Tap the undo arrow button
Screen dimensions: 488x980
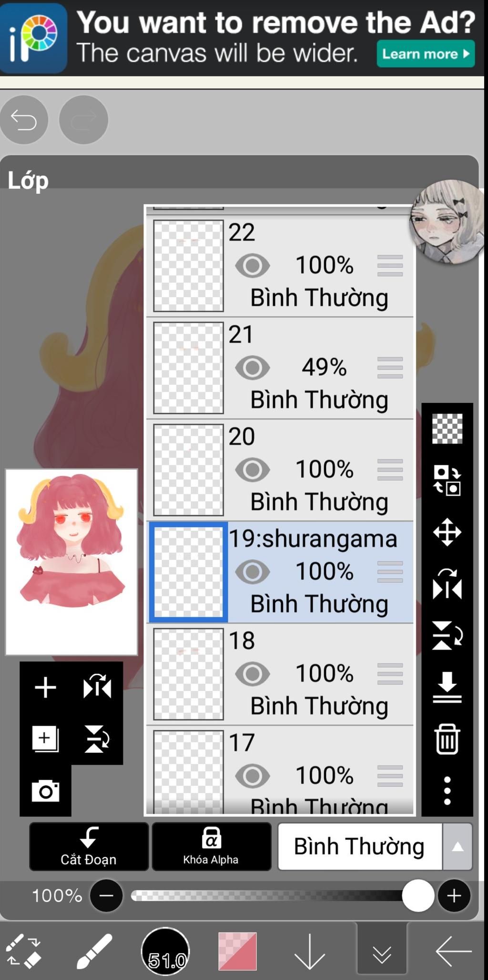[24, 120]
